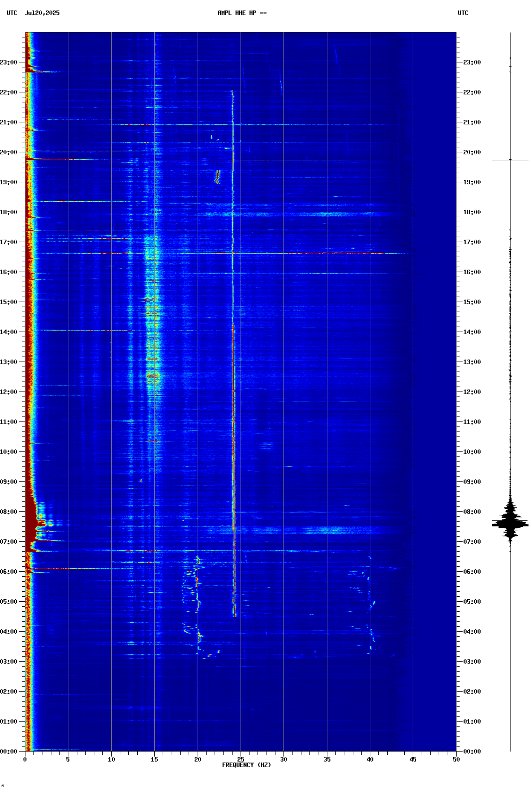Click the AMPL HHE HP -- title
532x791 pixels.
[x=242, y=13]
